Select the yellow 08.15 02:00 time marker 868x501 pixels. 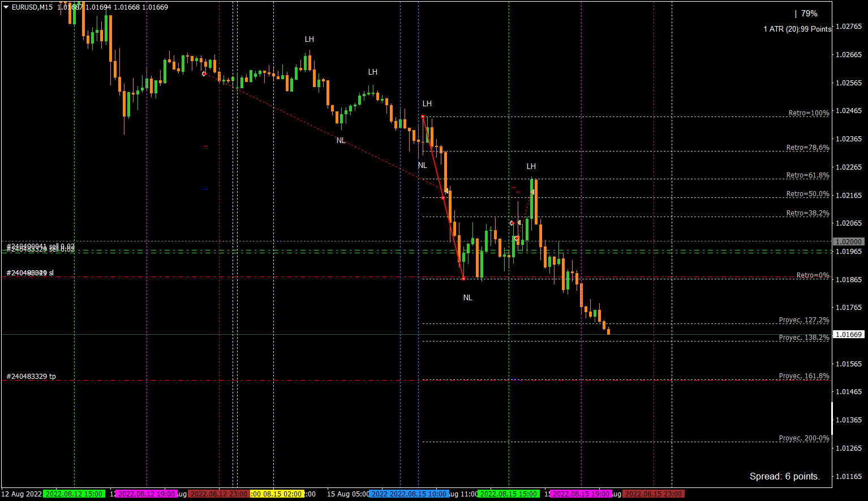[x=277, y=494]
